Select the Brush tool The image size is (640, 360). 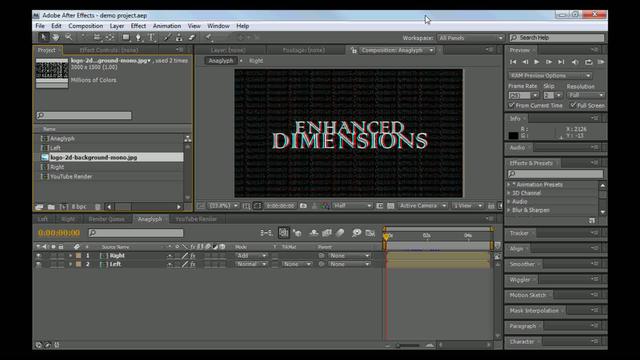[167, 38]
